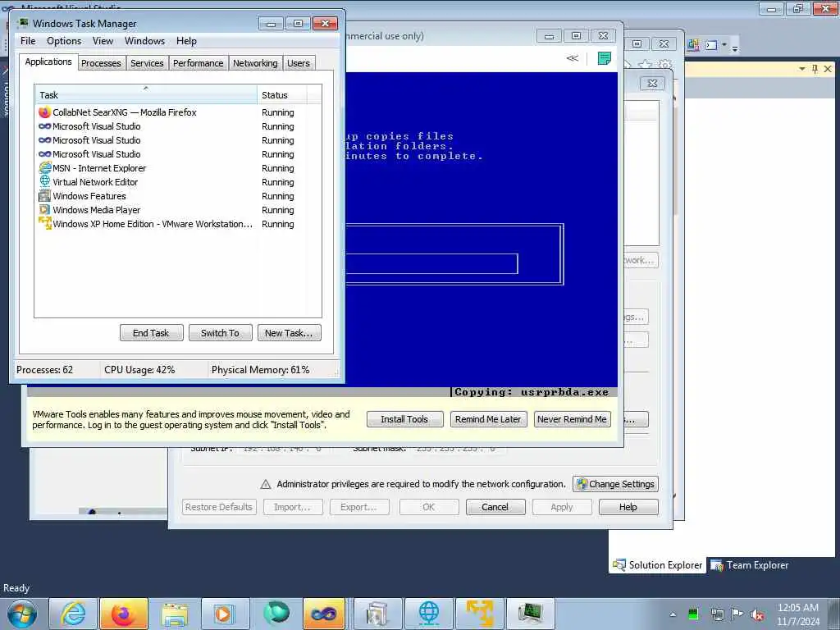840x630 pixels.
Task: Open dropdown next to window layout icon
Action: pos(725,45)
